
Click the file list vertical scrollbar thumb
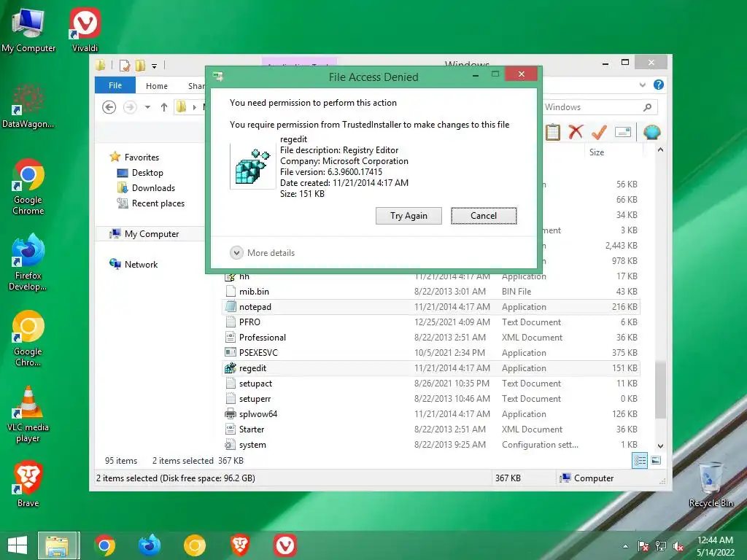pos(660,390)
